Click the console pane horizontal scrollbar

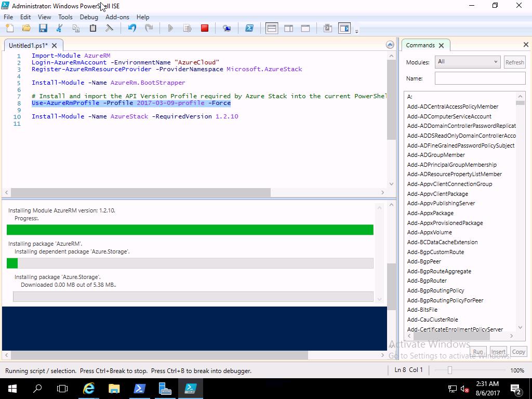[159, 355]
